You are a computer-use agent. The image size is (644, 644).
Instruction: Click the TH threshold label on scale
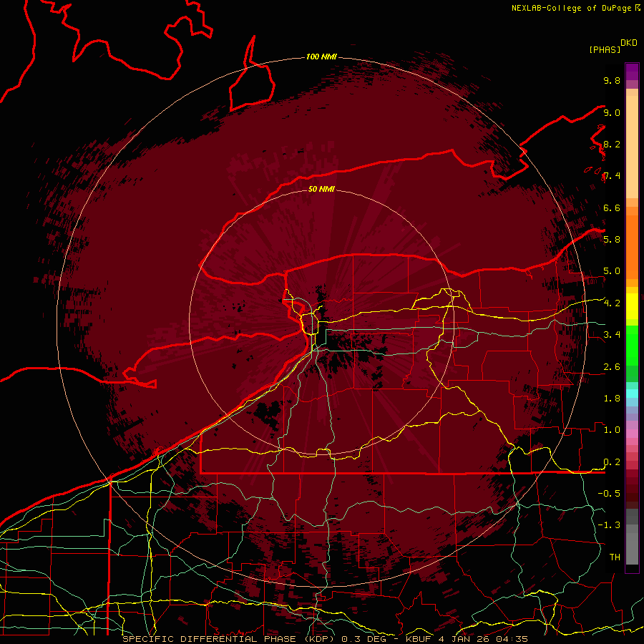(x=615, y=557)
